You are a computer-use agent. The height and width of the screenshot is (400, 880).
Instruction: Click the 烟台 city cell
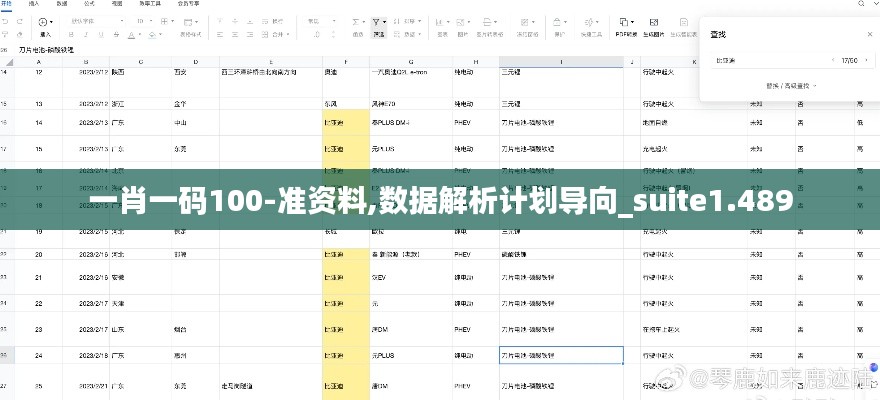[195, 329]
